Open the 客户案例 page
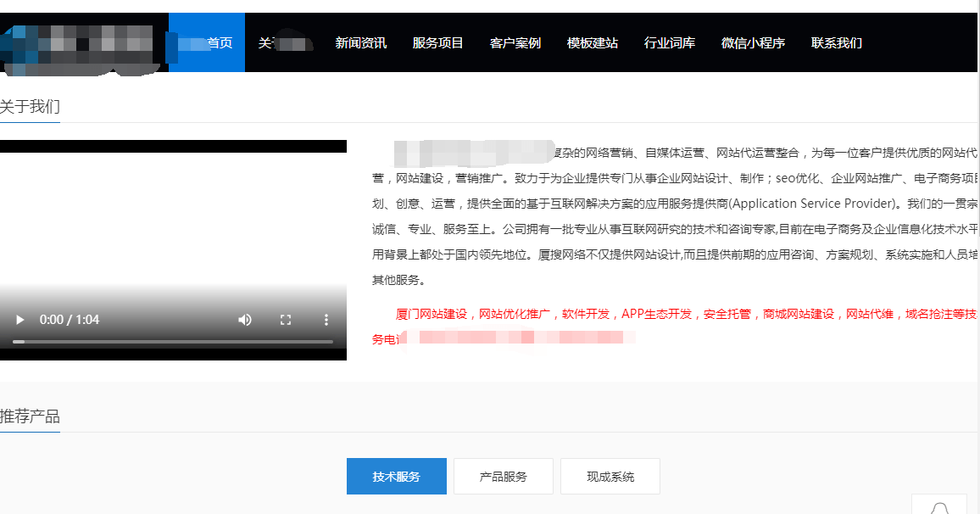Image resolution: width=980 pixels, height=514 pixels. coord(515,42)
